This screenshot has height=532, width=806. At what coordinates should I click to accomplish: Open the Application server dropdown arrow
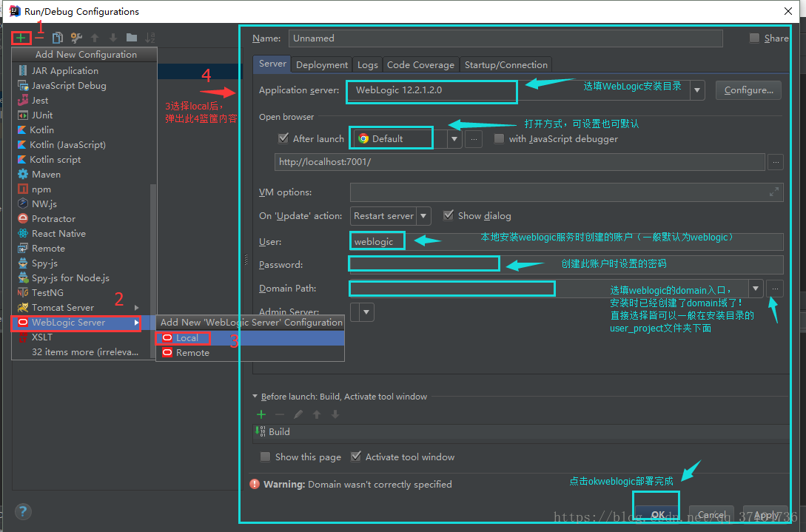[x=697, y=90]
